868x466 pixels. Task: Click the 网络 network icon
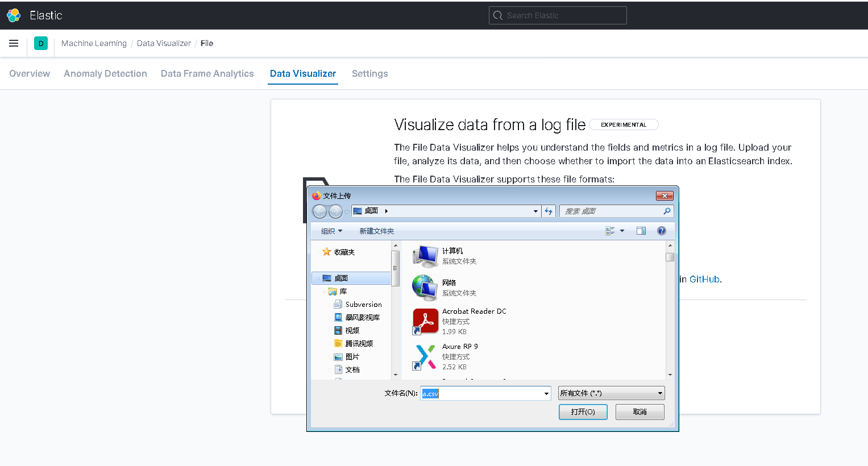pos(425,288)
